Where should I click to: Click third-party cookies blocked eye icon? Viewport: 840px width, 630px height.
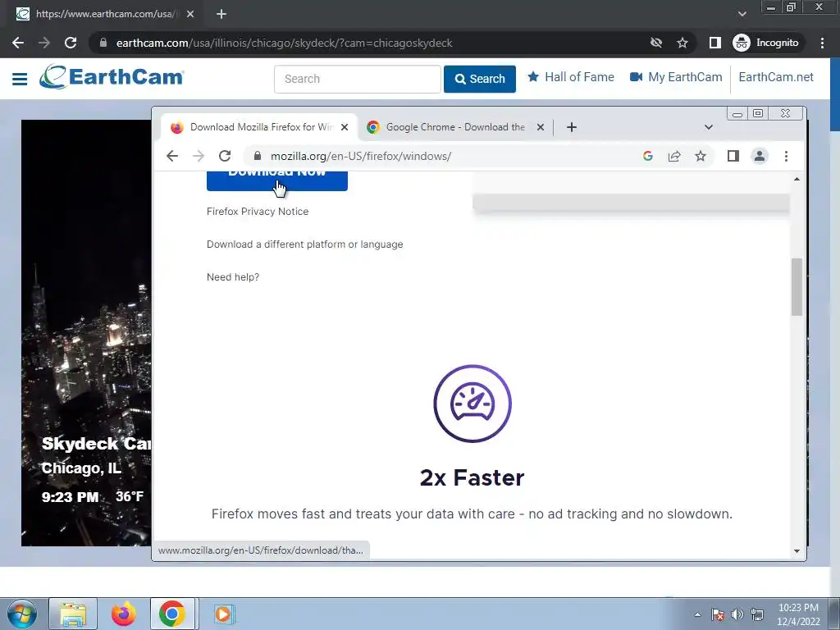pyautogui.click(x=655, y=43)
